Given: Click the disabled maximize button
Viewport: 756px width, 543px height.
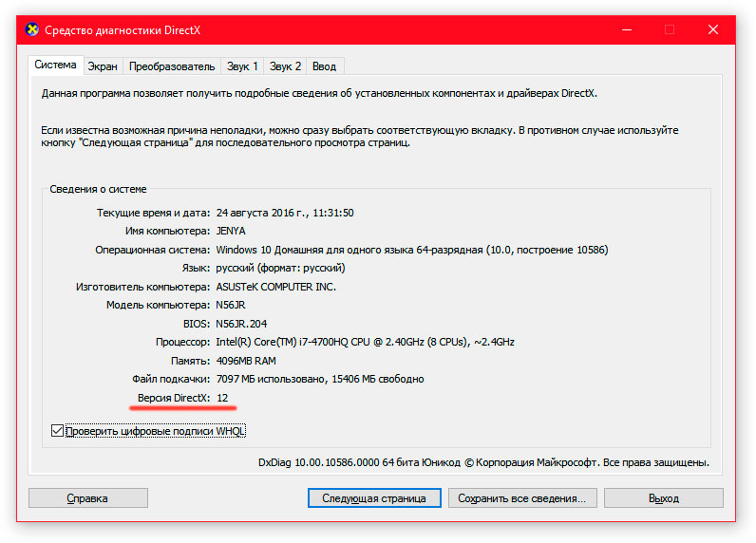Looking at the screenshot, I should coord(670,29).
